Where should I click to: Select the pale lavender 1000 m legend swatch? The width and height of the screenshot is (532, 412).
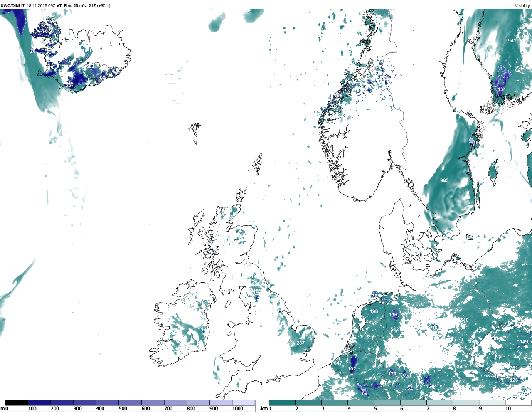point(244,402)
